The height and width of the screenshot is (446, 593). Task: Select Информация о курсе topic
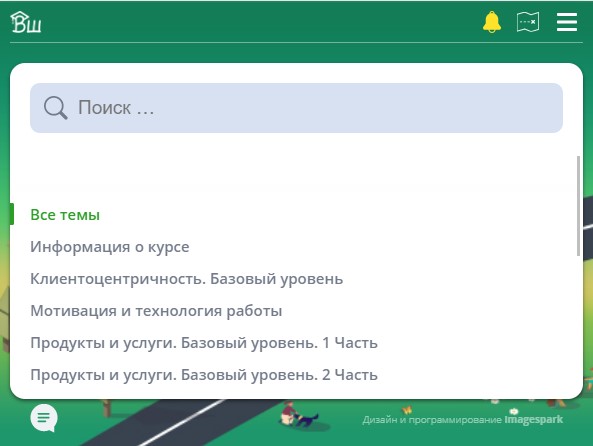point(110,247)
